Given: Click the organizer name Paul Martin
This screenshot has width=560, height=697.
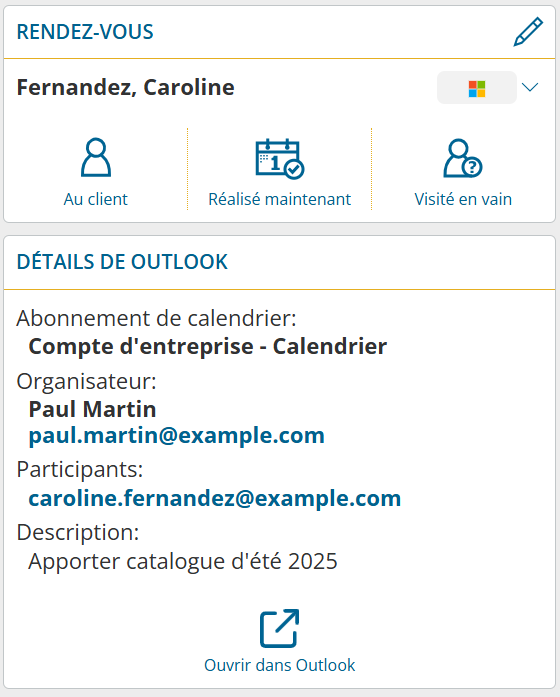Looking at the screenshot, I should (x=92, y=409).
